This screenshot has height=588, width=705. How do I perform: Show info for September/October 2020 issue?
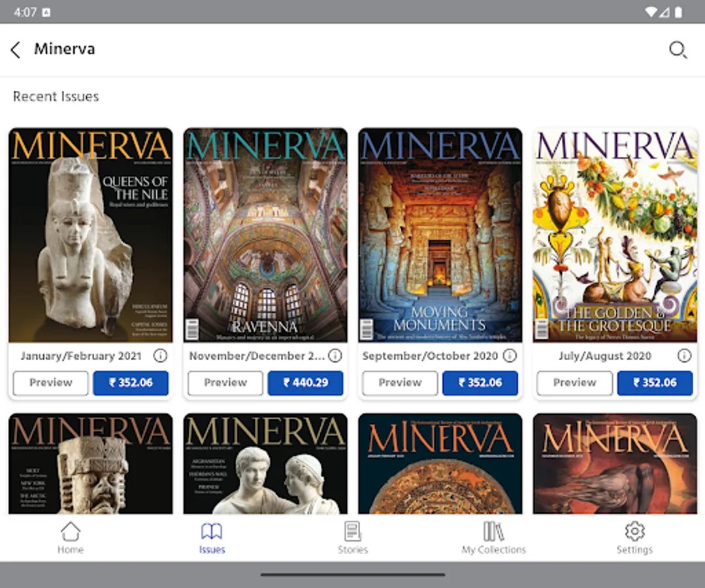click(510, 355)
